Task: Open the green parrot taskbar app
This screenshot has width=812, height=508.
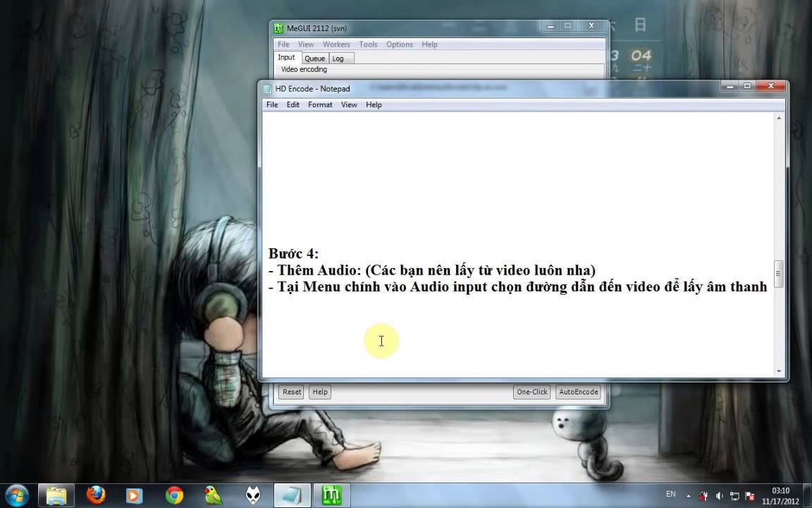Action: point(214,495)
